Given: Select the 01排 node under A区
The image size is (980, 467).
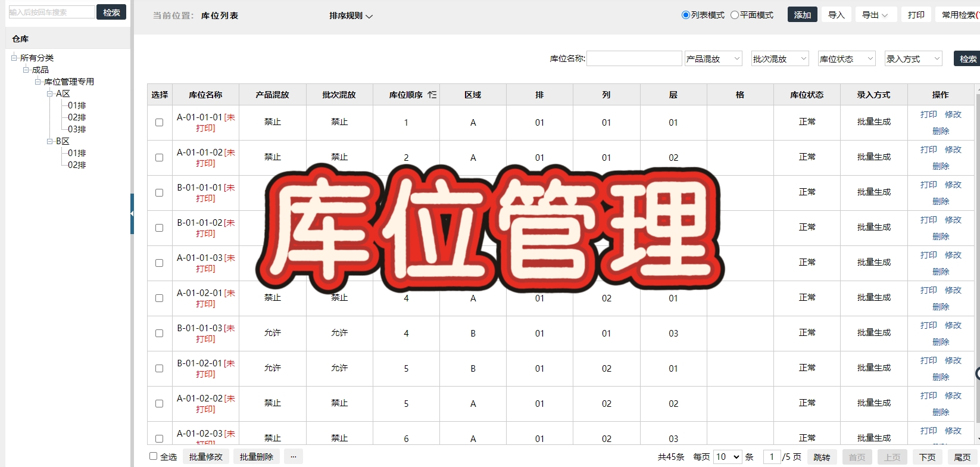Looking at the screenshot, I should 77,105.
